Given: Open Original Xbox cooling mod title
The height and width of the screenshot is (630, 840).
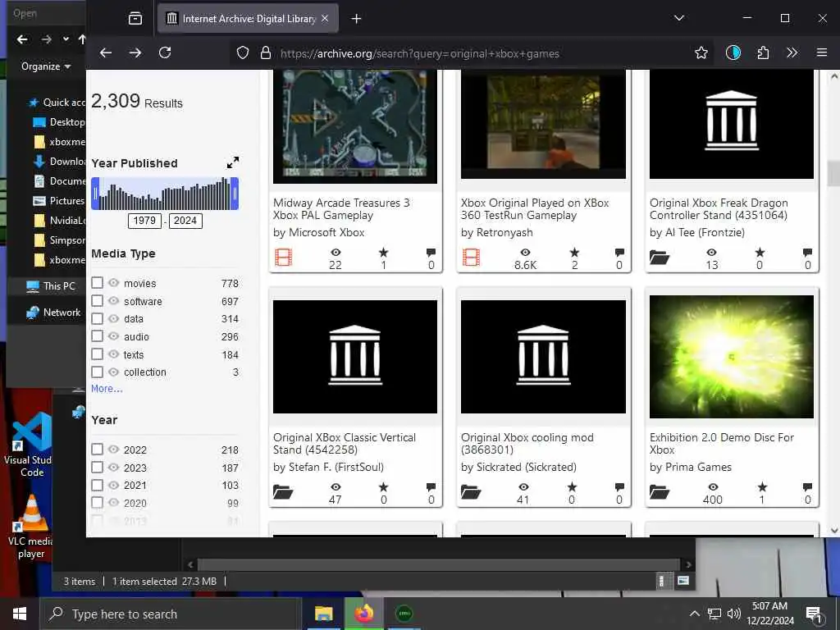Looking at the screenshot, I should (x=527, y=444).
